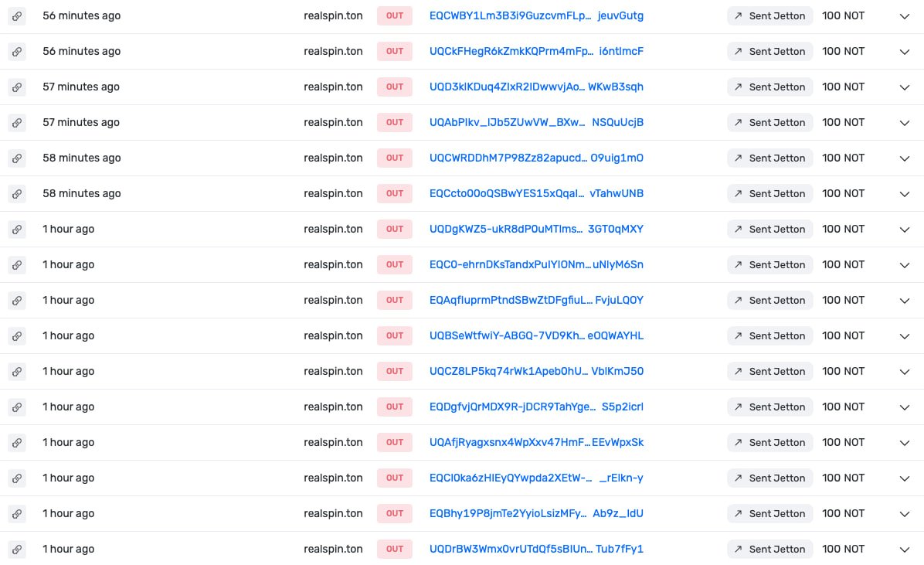Expand S5p2icrl transaction chevron
Screen dimensions: 924x565
(x=905, y=407)
